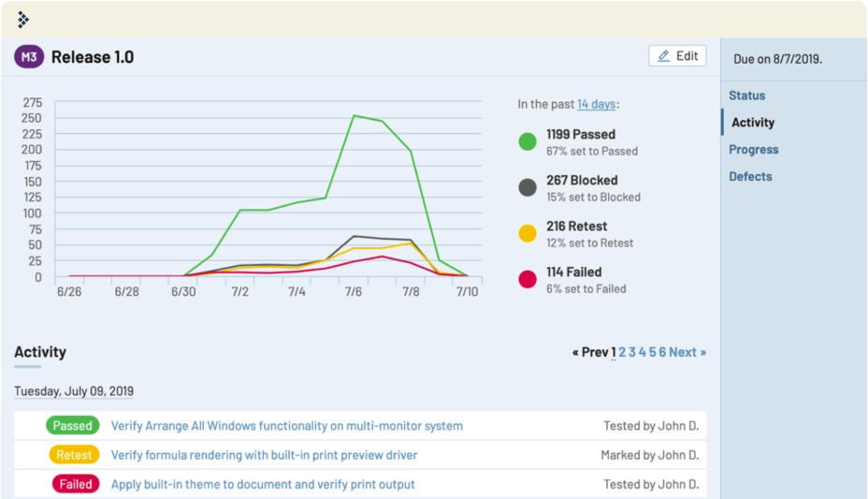Click the Activity section heading

coord(40,352)
